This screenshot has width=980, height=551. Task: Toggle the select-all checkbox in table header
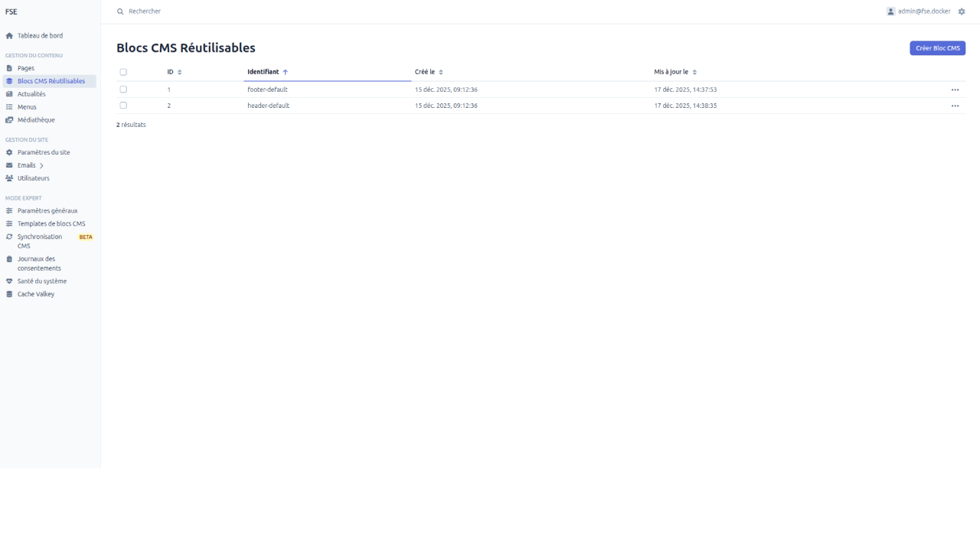(x=123, y=72)
